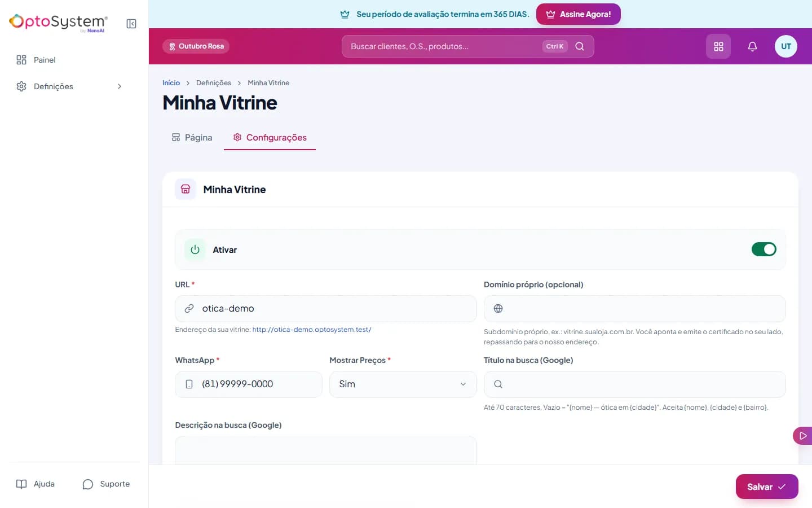812x508 pixels.
Task: Go to Início breadcrumb link
Action: tap(171, 83)
